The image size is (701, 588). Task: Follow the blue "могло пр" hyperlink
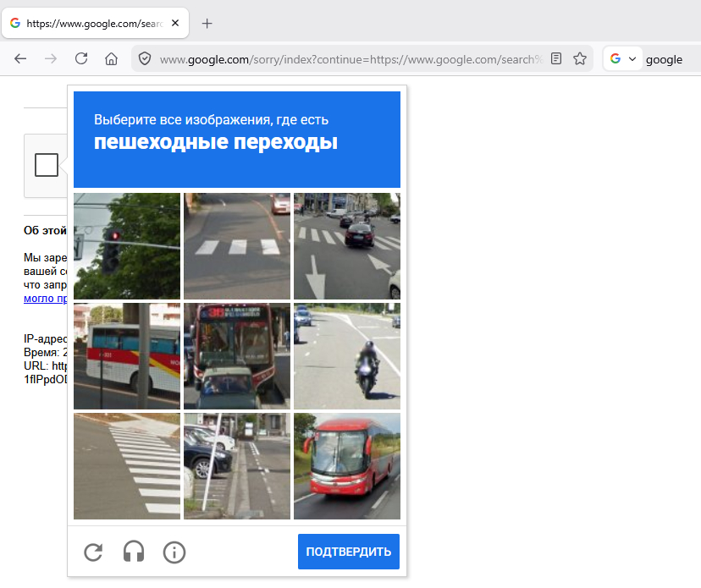click(x=45, y=298)
